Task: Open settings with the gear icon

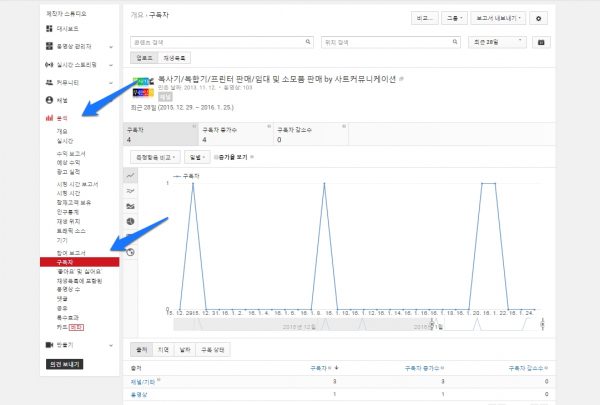Action: point(538,18)
